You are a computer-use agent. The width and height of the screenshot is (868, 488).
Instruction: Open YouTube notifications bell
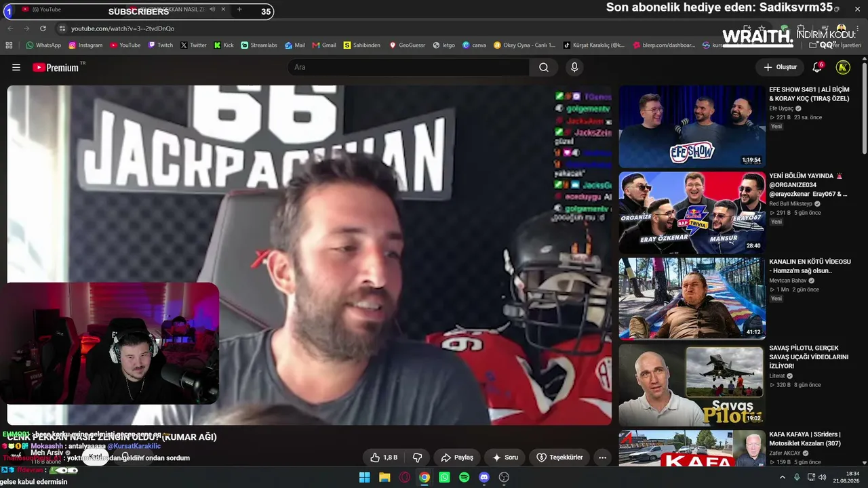(x=818, y=67)
